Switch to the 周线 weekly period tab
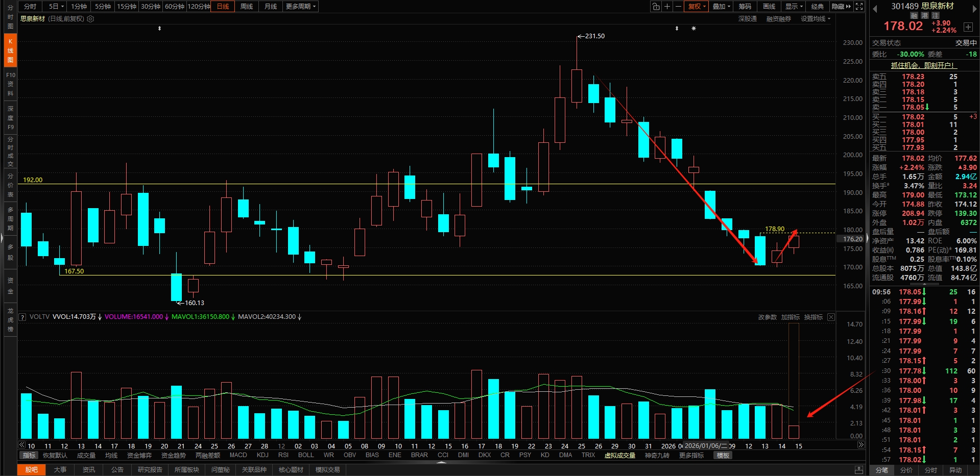The height and width of the screenshot is (476, 980). point(247,6)
